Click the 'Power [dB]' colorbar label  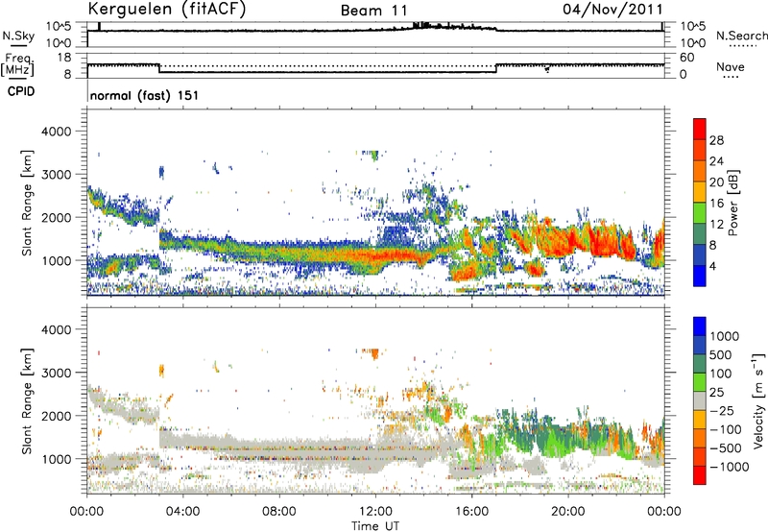(x=732, y=203)
